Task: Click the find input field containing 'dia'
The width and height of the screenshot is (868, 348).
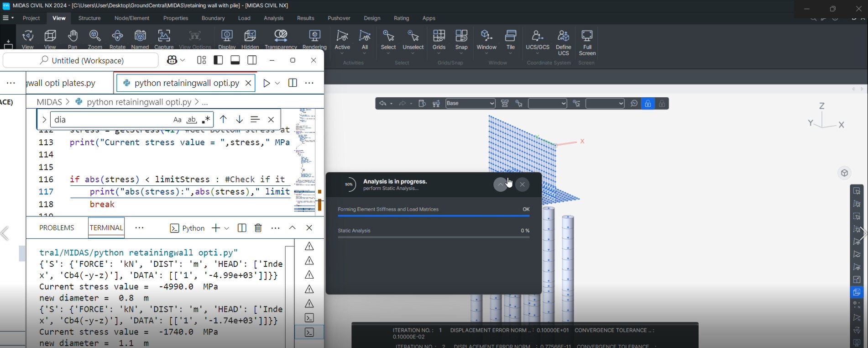Action: [110, 120]
